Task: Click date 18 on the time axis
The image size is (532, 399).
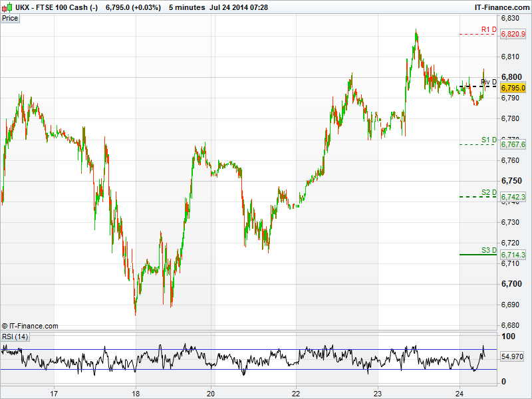Action: 136,392
